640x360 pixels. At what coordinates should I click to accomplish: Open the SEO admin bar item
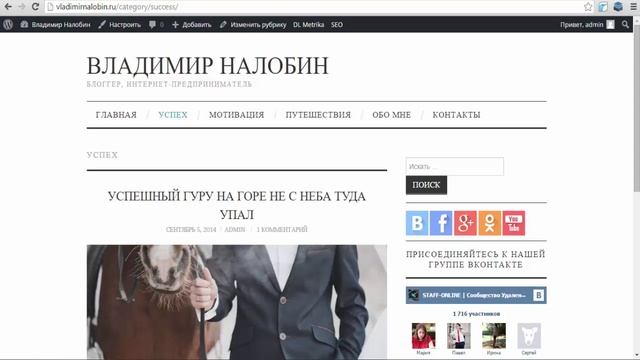tap(337, 24)
